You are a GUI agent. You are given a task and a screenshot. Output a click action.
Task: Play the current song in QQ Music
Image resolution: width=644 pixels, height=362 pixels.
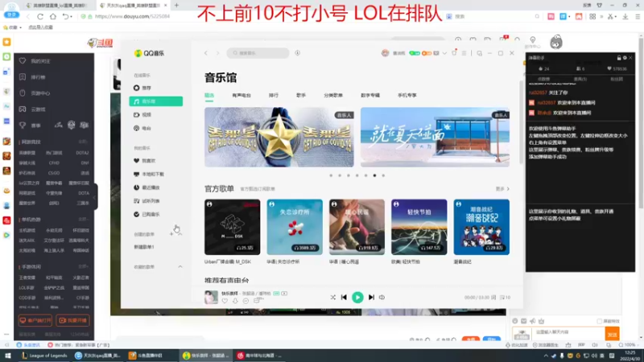pos(357,297)
